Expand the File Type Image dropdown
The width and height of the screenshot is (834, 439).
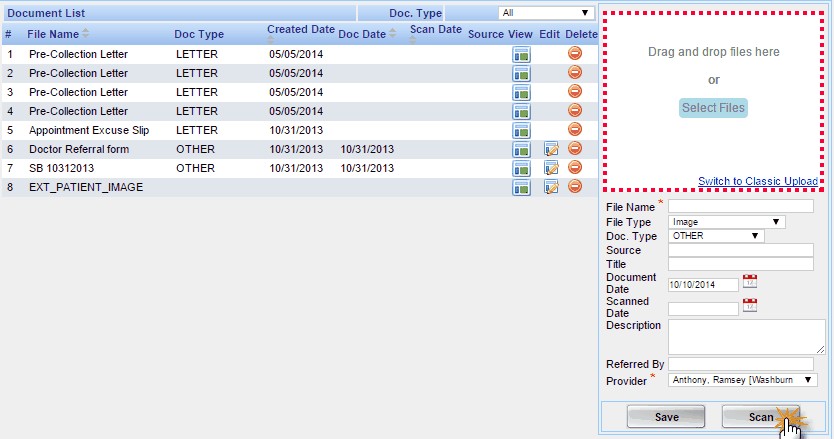(x=727, y=222)
